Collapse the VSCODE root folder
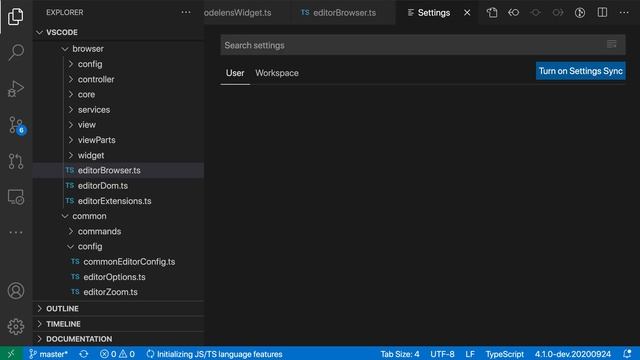Viewport: 640px width, 360px height. (118, 32)
